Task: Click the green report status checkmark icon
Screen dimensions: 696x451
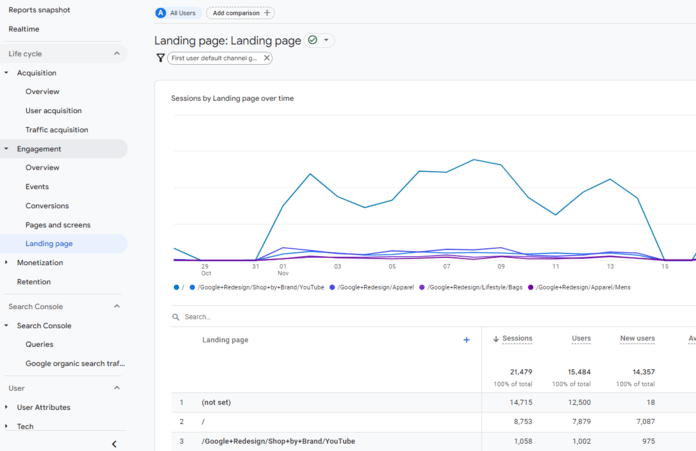Action: coord(313,41)
